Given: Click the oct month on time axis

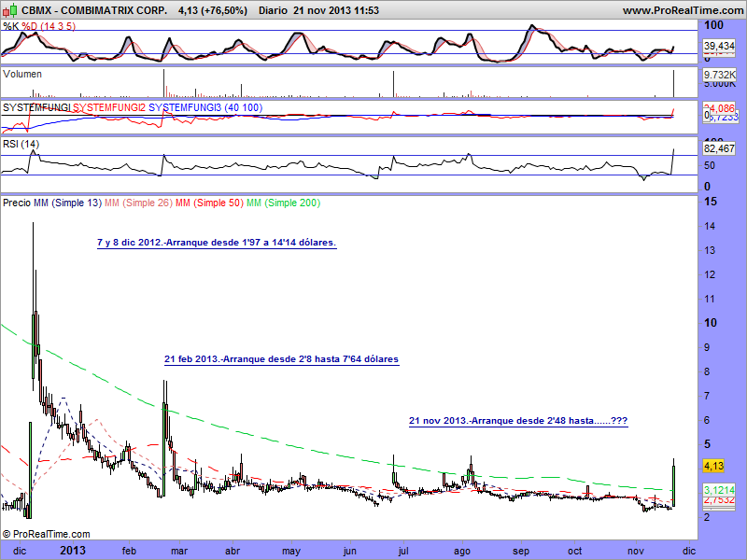Looking at the screenshot, I should (574, 551).
